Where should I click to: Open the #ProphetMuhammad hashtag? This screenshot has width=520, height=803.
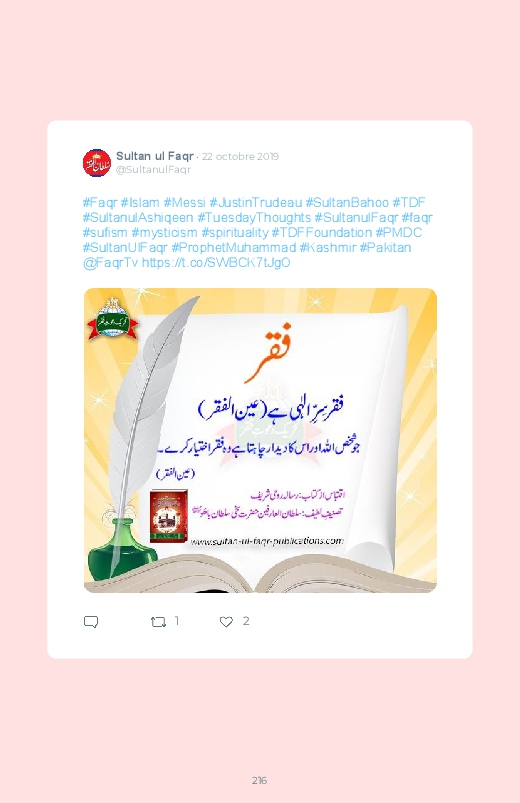click(x=234, y=248)
